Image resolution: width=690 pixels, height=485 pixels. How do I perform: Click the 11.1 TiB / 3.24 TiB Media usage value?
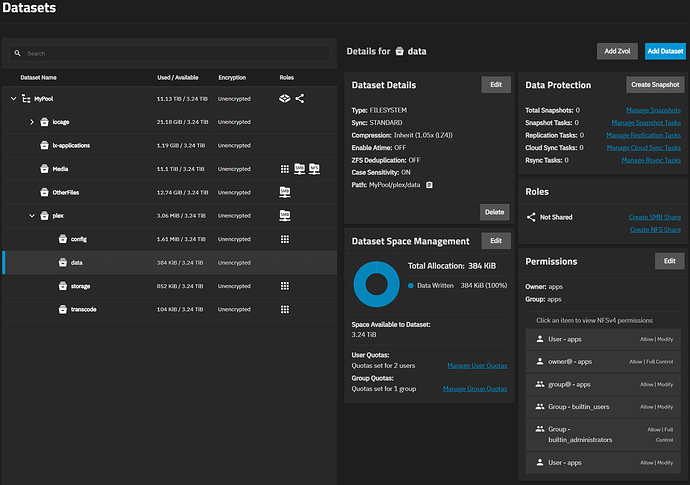point(180,169)
